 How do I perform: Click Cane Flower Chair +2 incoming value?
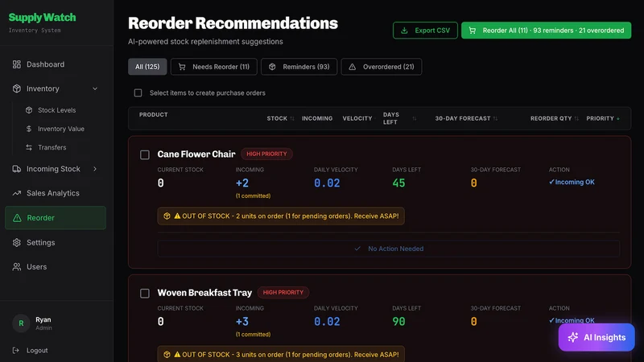click(x=242, y=183)
